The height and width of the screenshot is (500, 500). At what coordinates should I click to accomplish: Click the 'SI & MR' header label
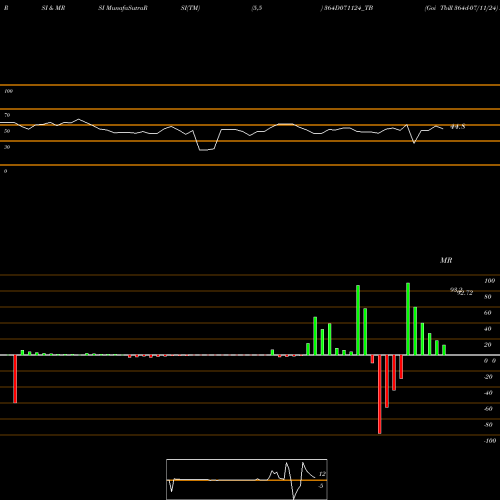tap(53, 8)
